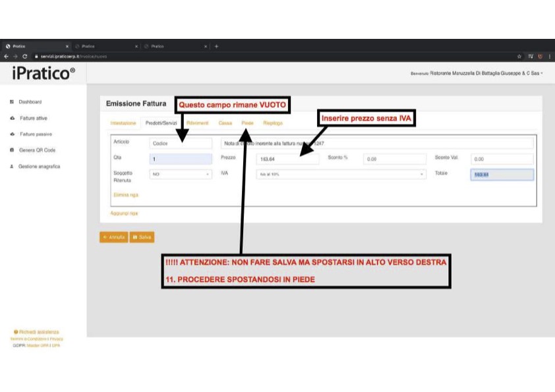Click the Fatture passive cloud icon
The image size is (555, 392).
pos(12,134)
